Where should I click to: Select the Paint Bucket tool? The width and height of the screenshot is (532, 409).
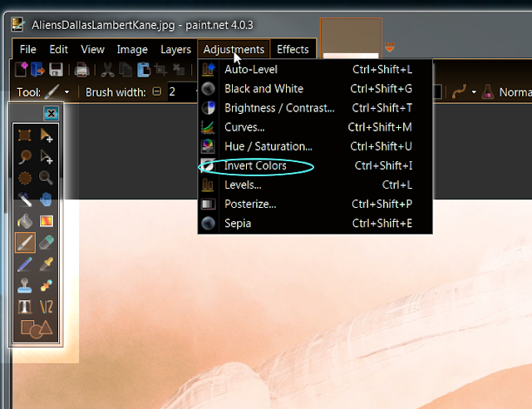pyautogui.click(x=25, y=221)
